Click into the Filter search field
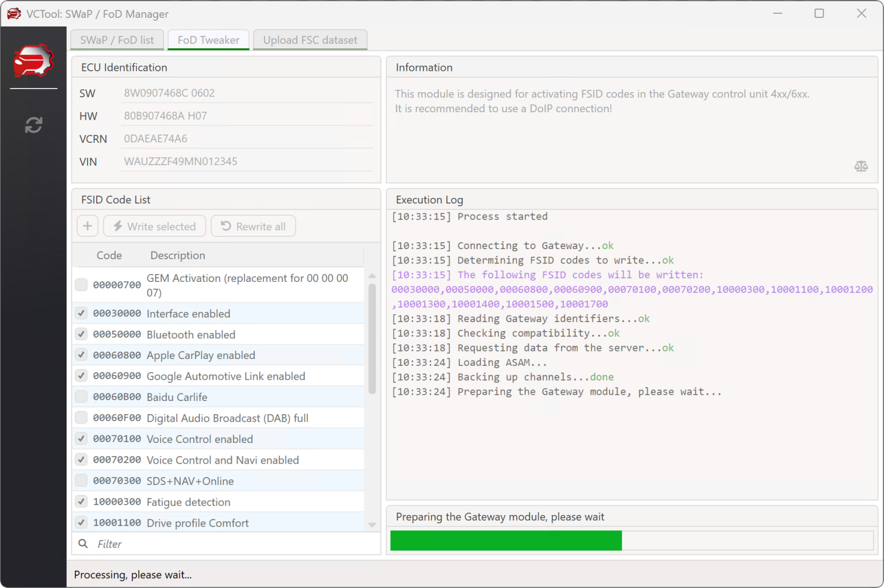Screen dimensions: 884x588 point(230,544)
